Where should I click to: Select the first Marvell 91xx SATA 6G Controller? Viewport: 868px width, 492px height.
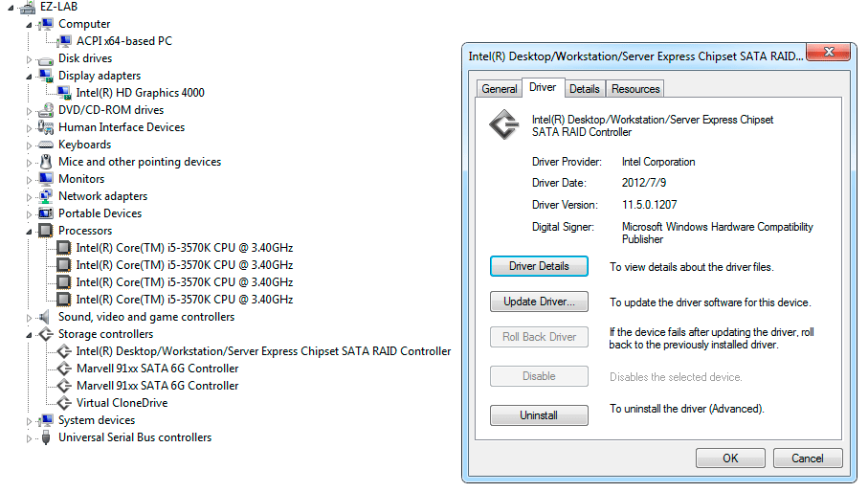pyautogui.click(x=157, y=369)
